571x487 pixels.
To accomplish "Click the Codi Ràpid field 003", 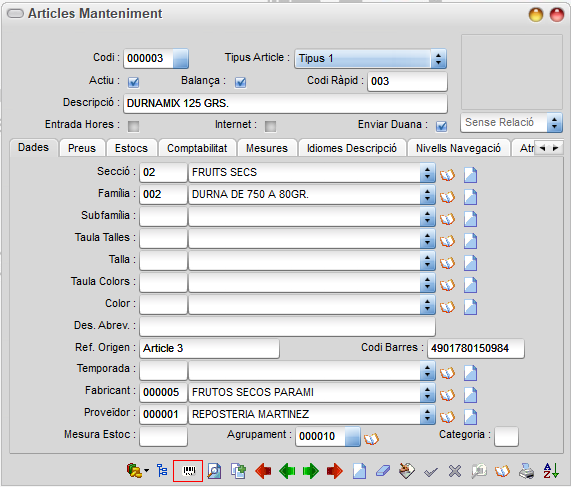I will click(407, 81).
